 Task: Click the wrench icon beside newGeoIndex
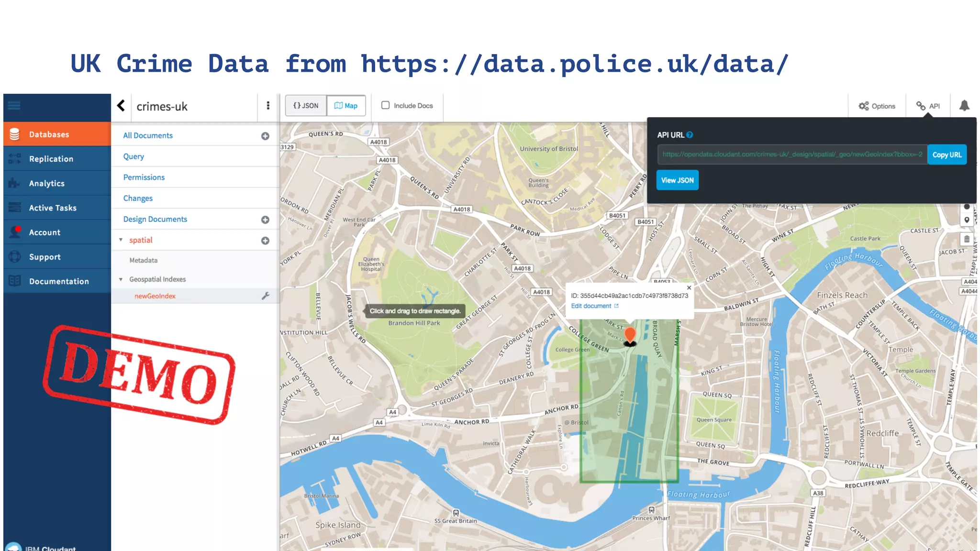coord(266,296)
